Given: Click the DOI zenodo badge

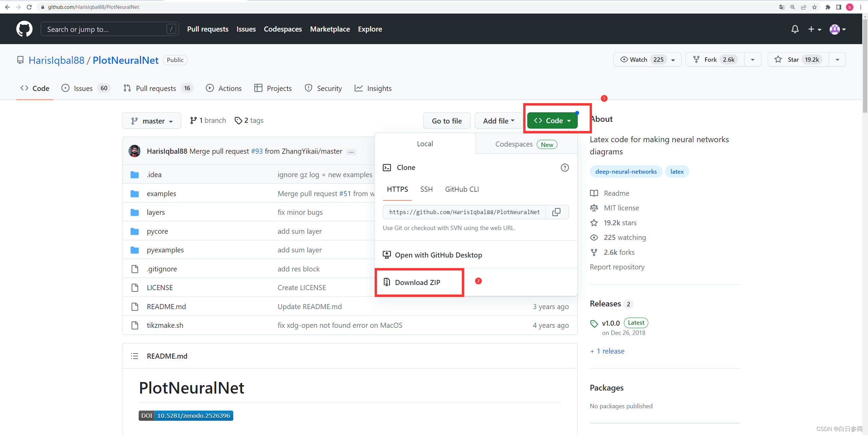Looking at the screenshot, I should 186,416.
